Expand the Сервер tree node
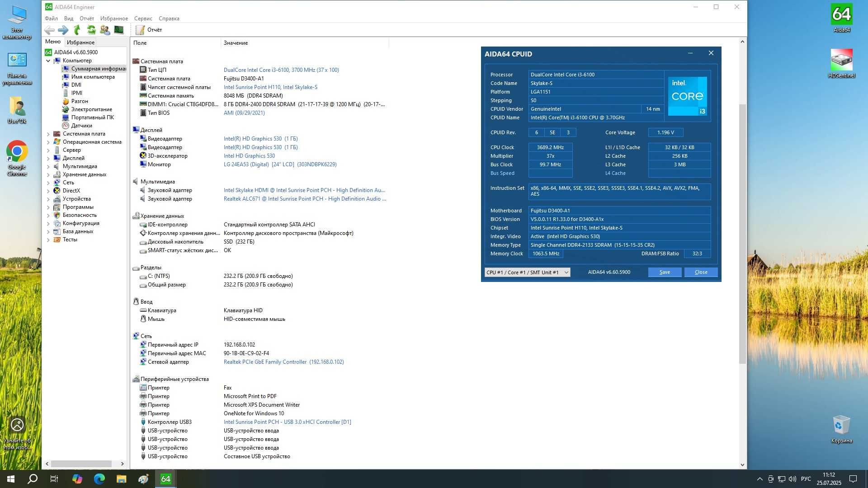Screen dimensions: 868x488 (48, 150)
